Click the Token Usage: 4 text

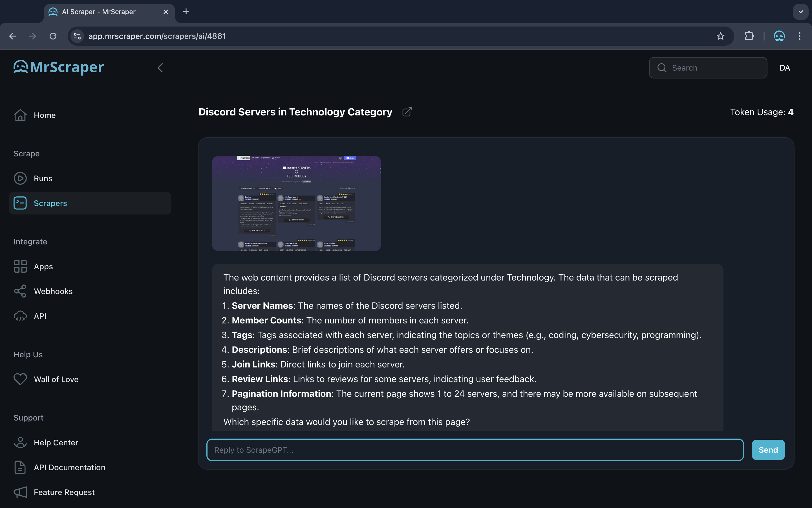(x=762, y=112)
